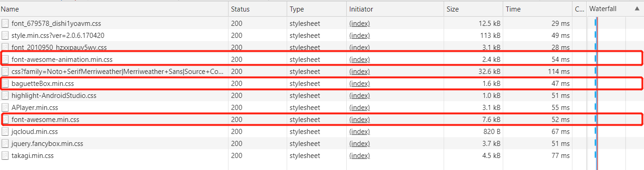Viewport: 644px width, 170px height.
Task: Click waterfall bar for jqcloud.min.css
Action: 596,132
